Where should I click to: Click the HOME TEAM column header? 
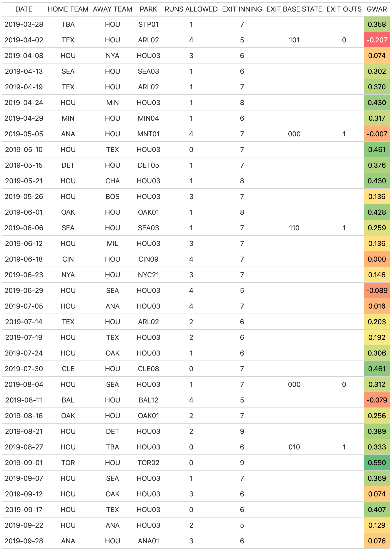click(68, 9)
